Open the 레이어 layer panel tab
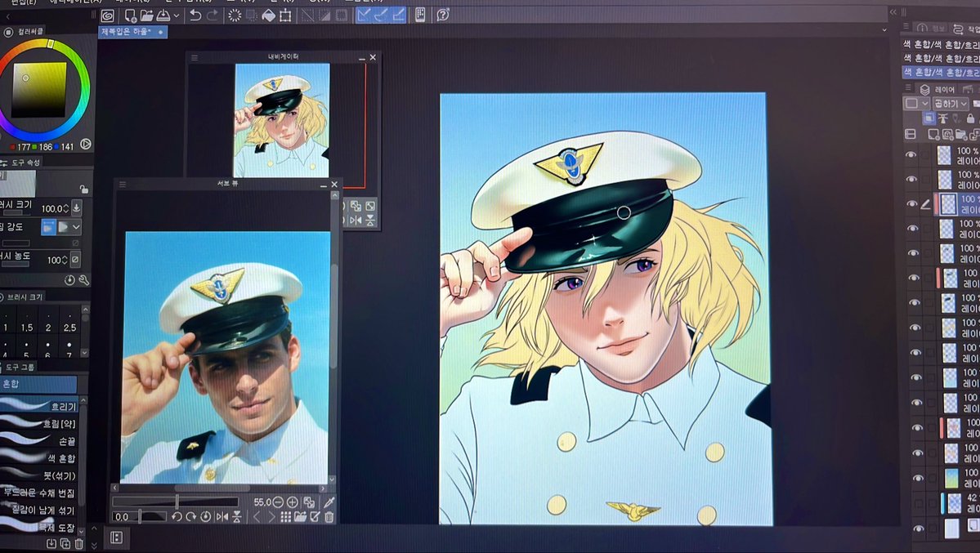 [x=937, y=89]
